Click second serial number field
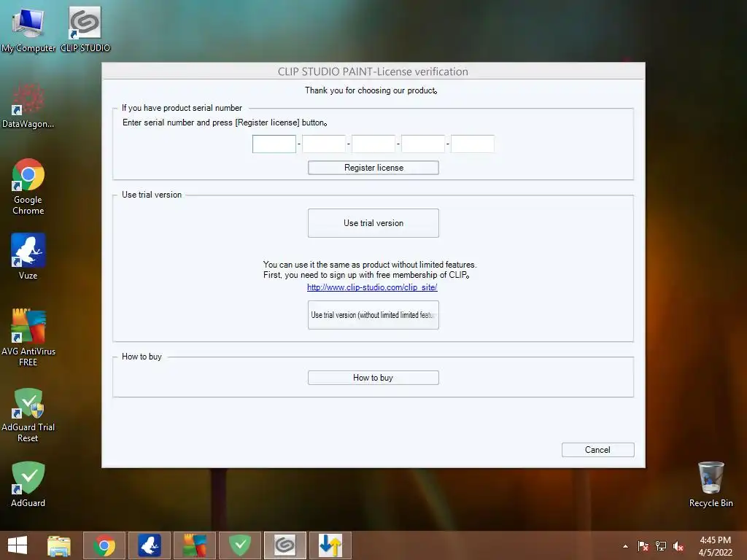 tap(324, 144)
